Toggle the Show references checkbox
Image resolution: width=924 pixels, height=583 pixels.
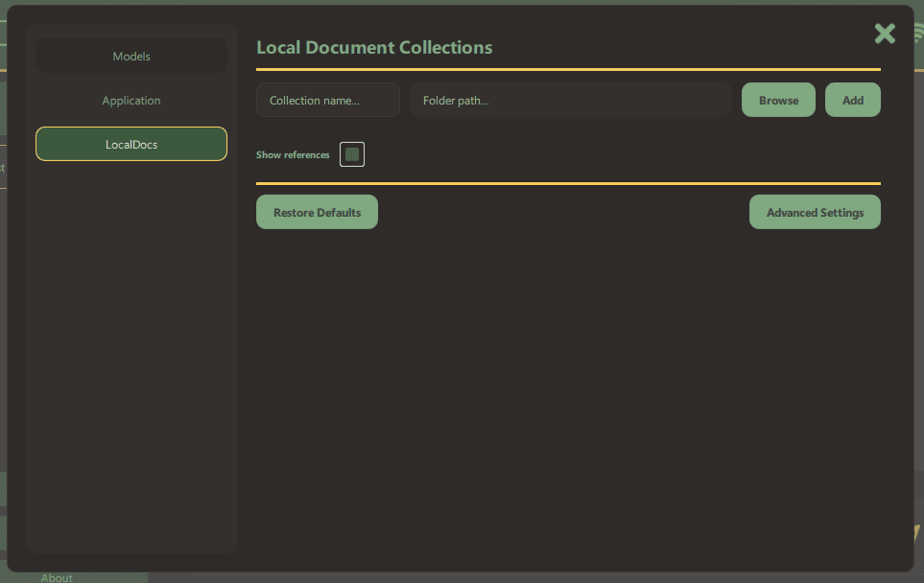pyautogui.click(x=352, y=154)
